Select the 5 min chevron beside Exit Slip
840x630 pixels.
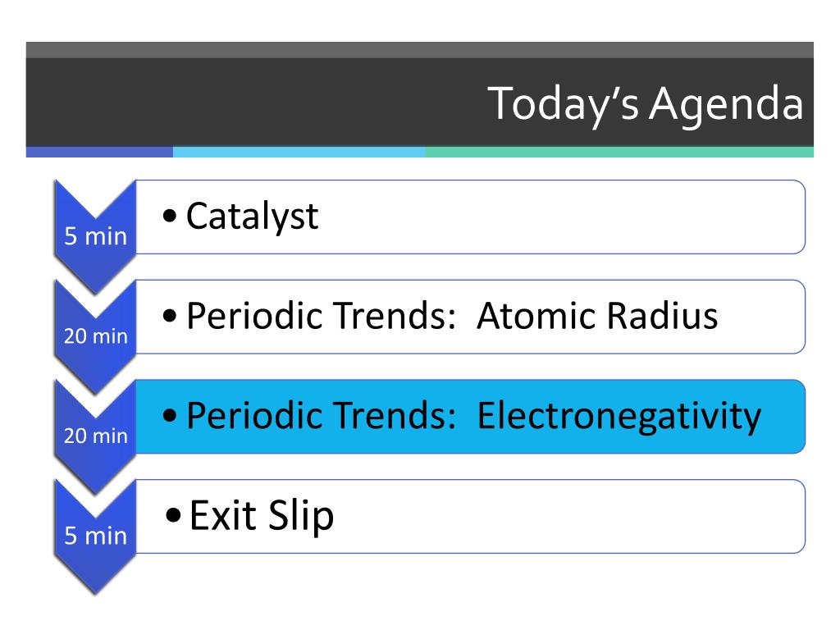click(x=95, y=536)
